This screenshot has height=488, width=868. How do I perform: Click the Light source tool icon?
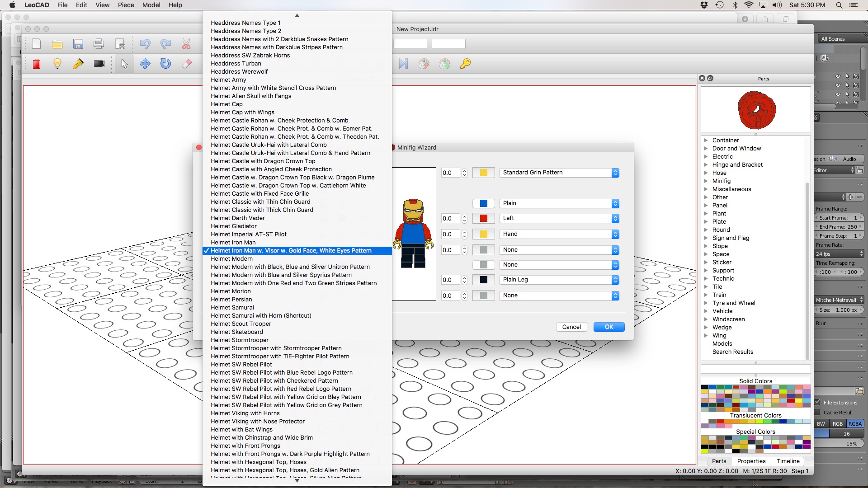point(57,64)
